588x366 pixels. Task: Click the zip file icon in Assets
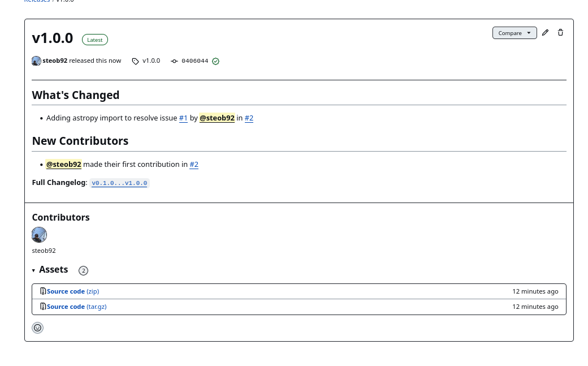pos(43,291)
